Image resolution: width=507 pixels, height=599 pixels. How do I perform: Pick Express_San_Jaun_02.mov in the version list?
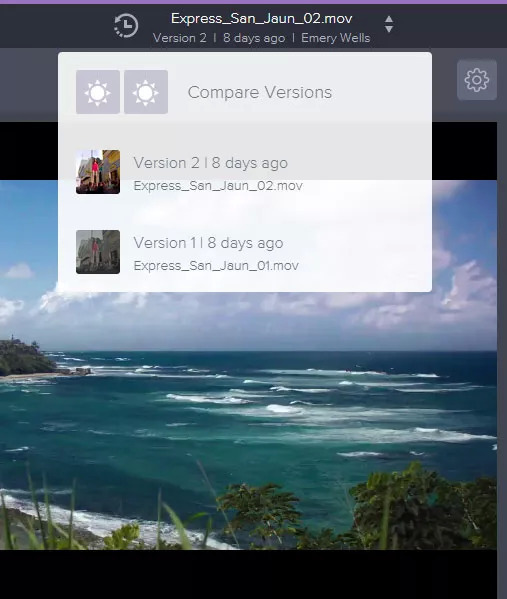pos(218,186)
